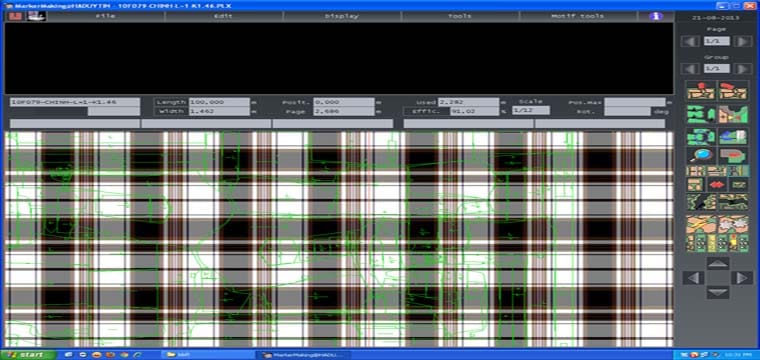This screenshot has height=360, width=760.
Task: Select the green grouped-pieces tool icon above the magnifier
Action: click(701, 137)
